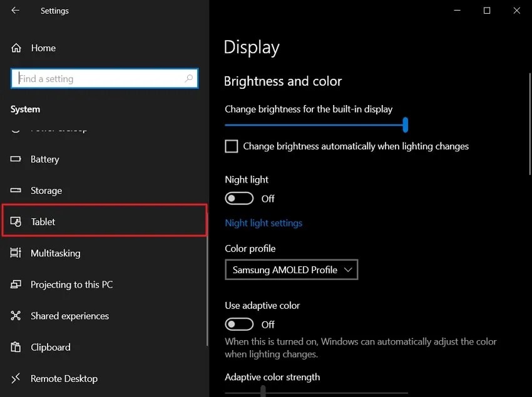This screenshot has height=397, width=532.
Task: Open Night light settings link
Action: tap(263, 223)
